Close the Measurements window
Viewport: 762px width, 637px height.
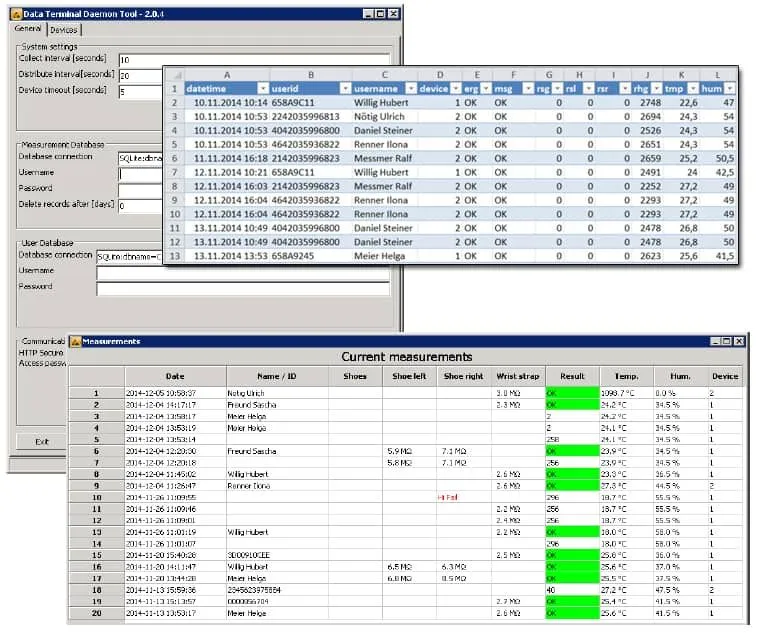739,341
